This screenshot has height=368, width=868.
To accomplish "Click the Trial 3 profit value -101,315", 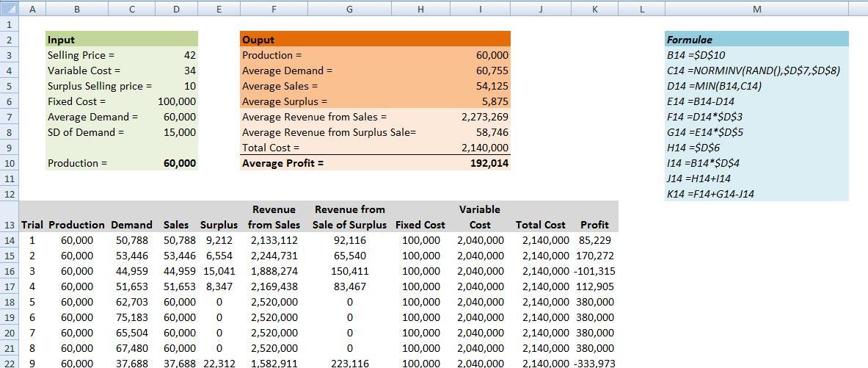I will [596, 271].
